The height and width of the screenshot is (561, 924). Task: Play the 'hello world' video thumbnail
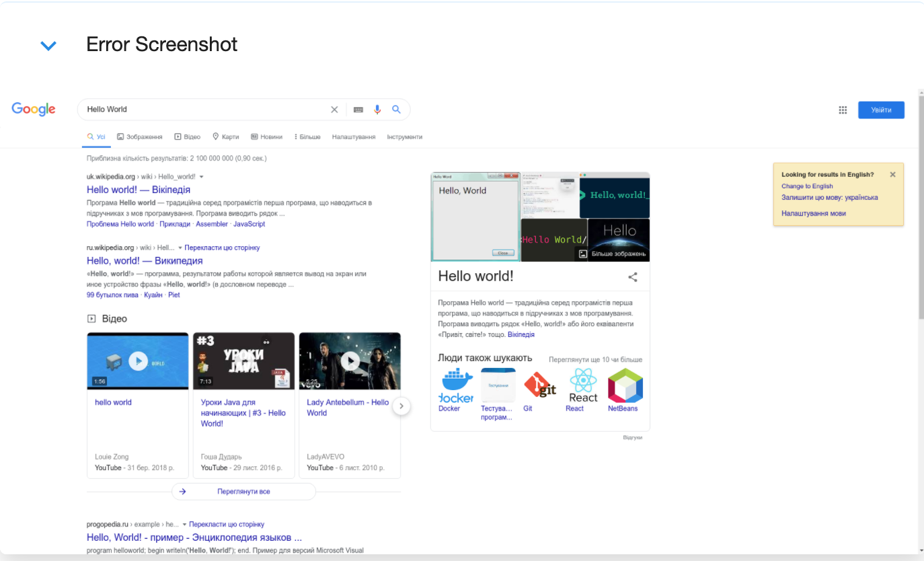138,361
